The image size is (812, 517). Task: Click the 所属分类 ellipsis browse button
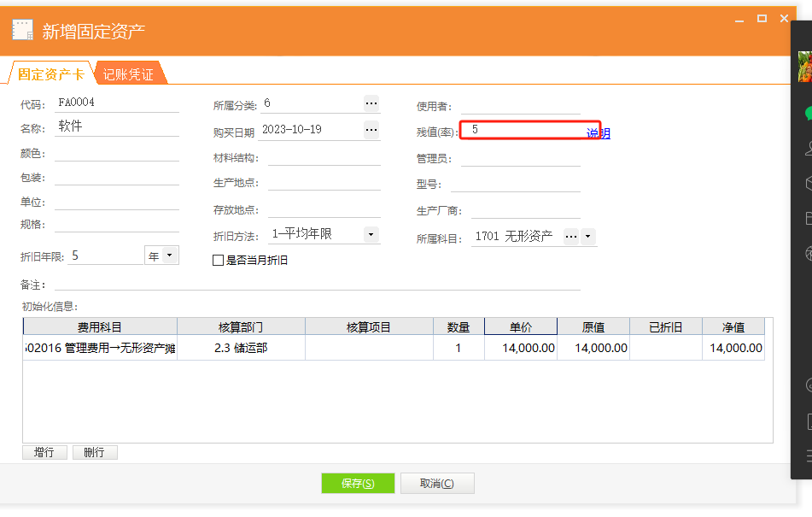(371, 103)
